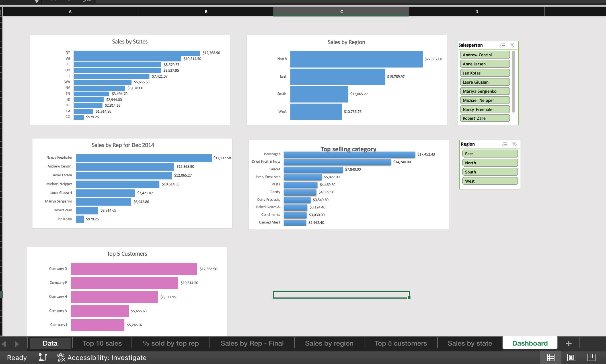Viewport: 606px width, 364px height.
Task: Open the Sales by region sheet tab
Action: (x=329, y=343)
